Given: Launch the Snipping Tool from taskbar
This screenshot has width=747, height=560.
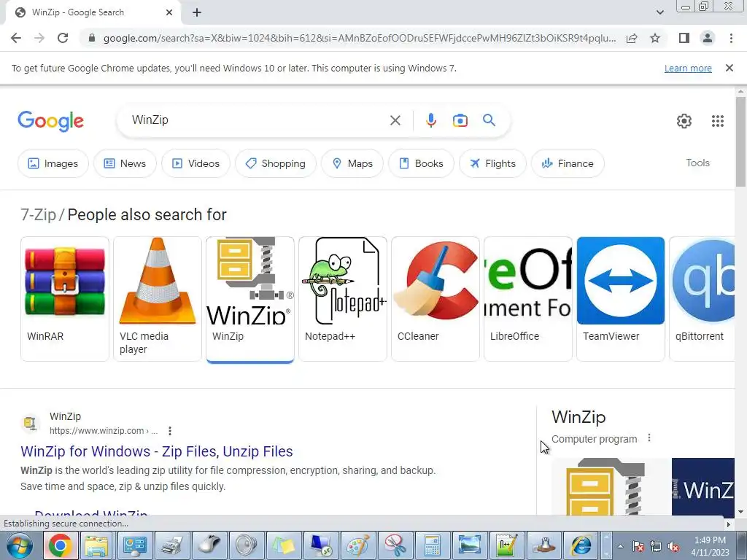Looking at the screenshot, I should tap(395, 545).
